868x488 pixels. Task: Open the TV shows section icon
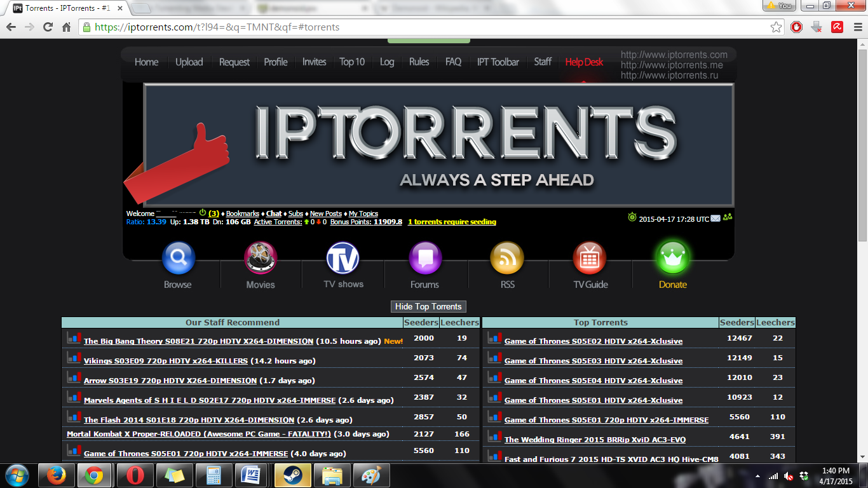tap(342, 257)
